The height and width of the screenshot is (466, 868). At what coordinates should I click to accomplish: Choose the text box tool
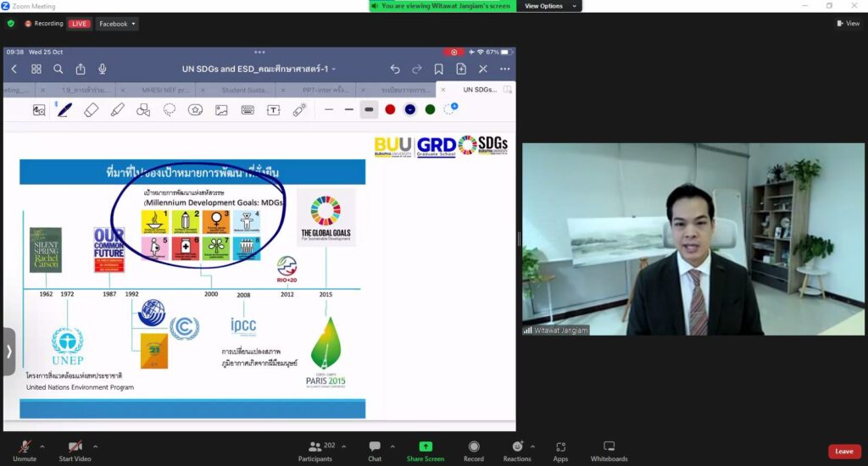(x=273, y=109)
